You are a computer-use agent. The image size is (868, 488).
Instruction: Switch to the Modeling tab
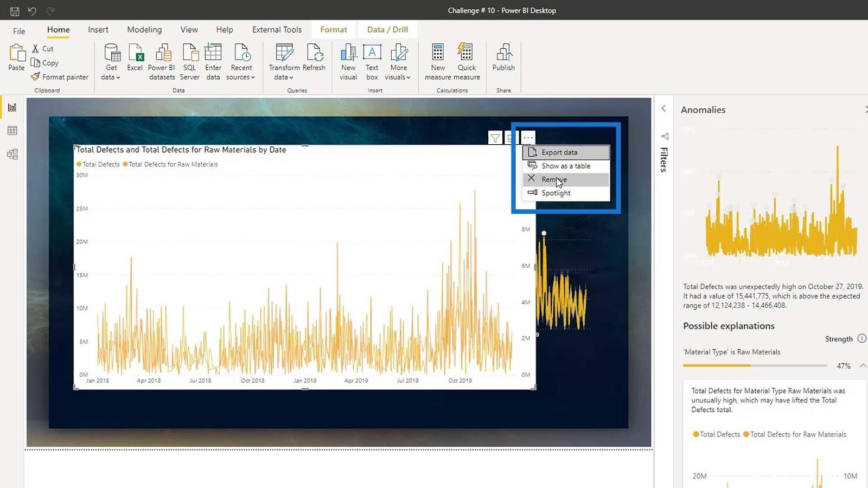[x=144, y=30]
